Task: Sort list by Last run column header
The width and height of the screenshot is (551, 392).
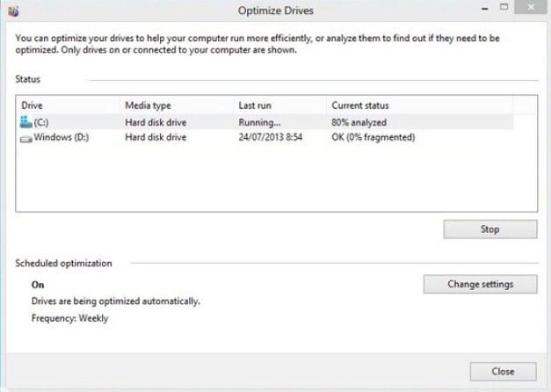Action: (255, 105)
